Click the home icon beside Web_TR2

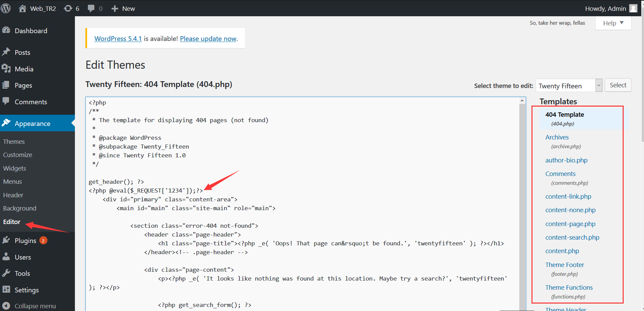[x=22, y=8]
